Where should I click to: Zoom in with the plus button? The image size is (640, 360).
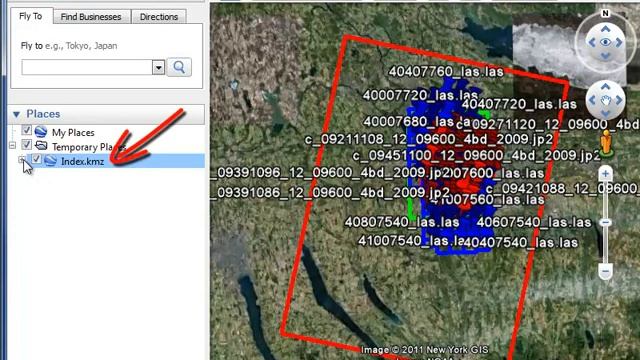(x=605, y=174)
